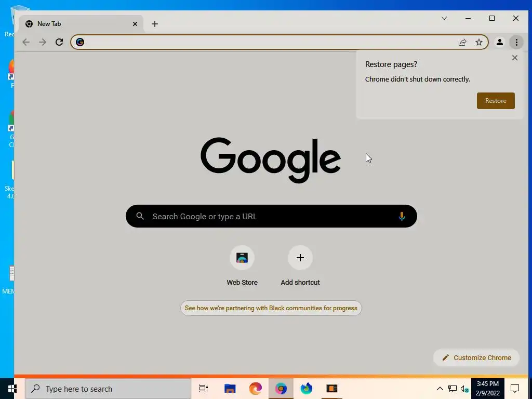The width and height of the screenshot is (532, 399).
Task: Click the Google icon in address bar
Action: [79, 42]
